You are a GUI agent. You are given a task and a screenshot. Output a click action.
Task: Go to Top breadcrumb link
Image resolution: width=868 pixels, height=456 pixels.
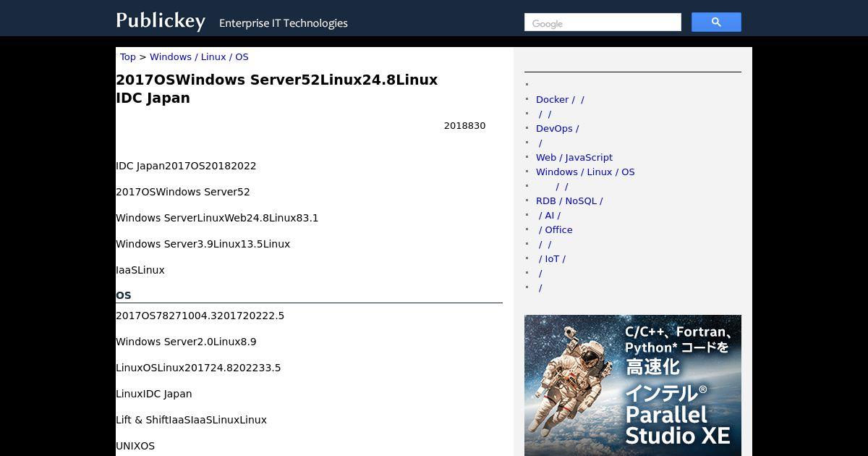tap(128, 57)
